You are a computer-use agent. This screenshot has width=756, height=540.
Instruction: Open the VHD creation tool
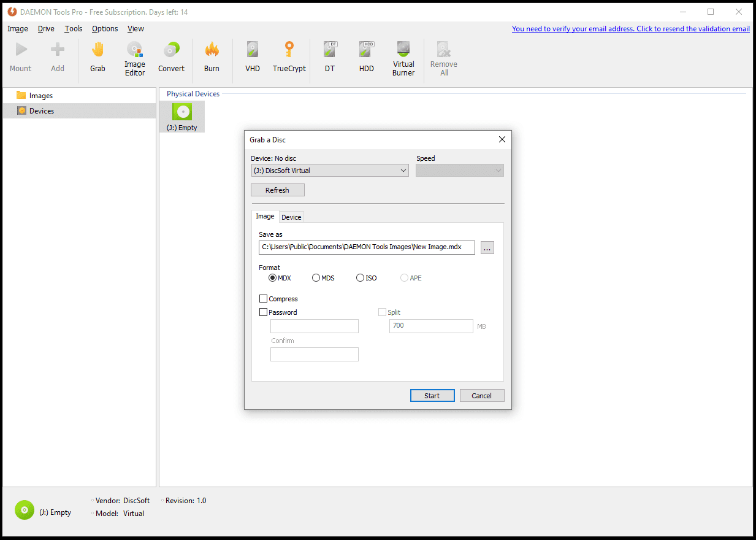pos(253,57)
